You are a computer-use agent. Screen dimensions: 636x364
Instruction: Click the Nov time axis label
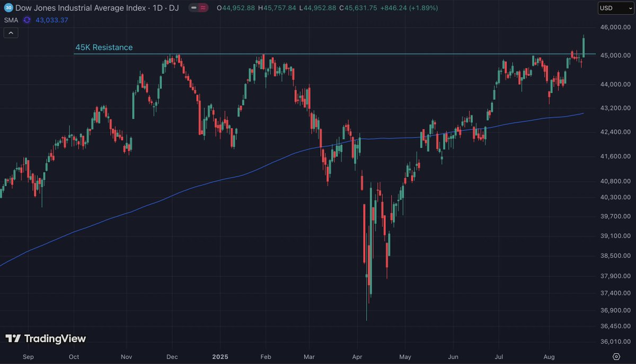(x=126, y=357)
